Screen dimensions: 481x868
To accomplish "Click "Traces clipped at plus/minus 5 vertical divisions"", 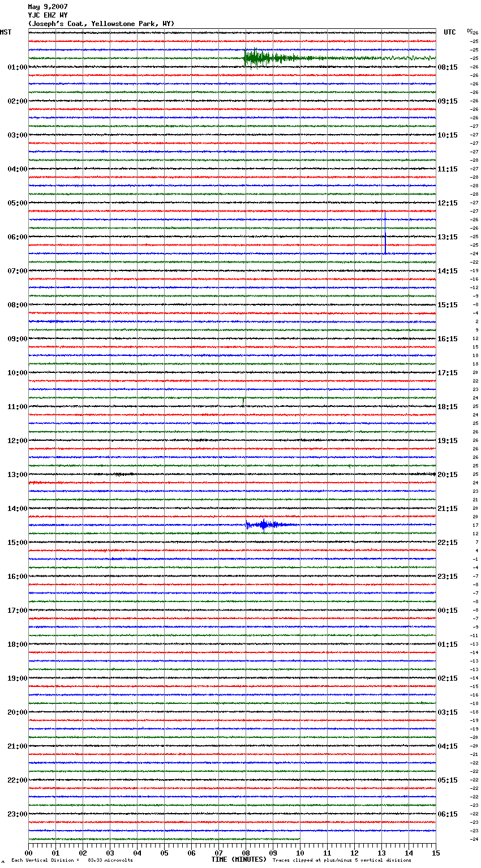I will pyautogui.click(x=342, y=861).
